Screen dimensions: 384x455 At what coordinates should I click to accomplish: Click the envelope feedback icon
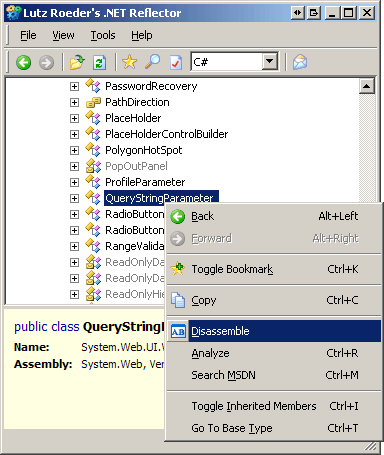click(300, 62)
